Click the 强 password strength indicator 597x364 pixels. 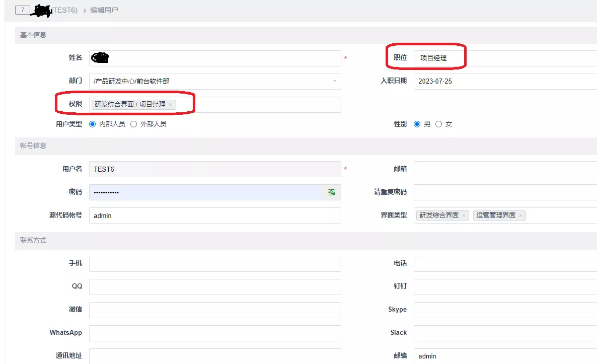pos(332,192)
